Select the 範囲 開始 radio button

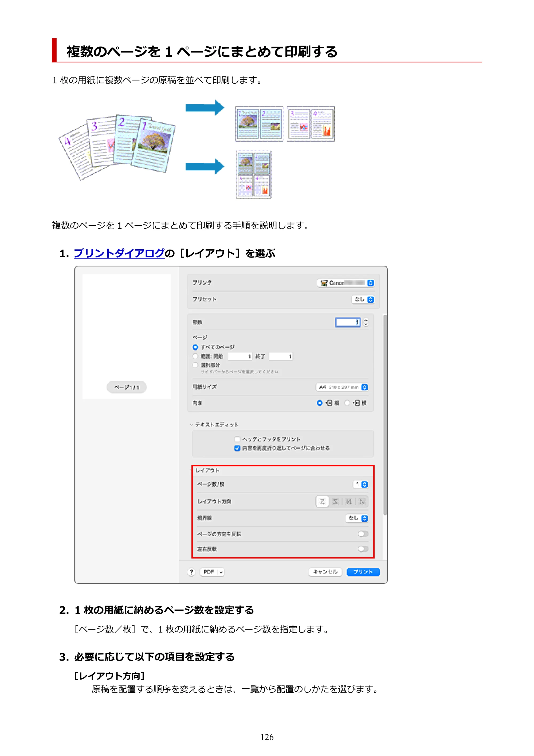195,356
